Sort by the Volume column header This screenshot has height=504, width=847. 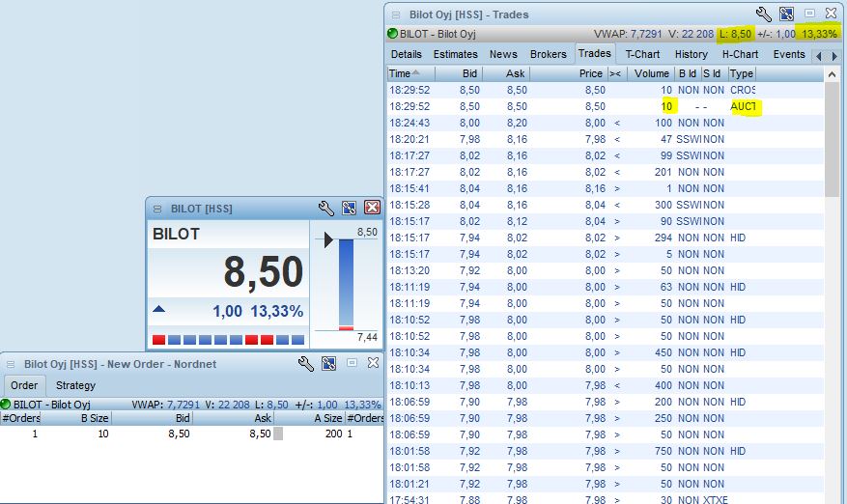click(652, 74)
